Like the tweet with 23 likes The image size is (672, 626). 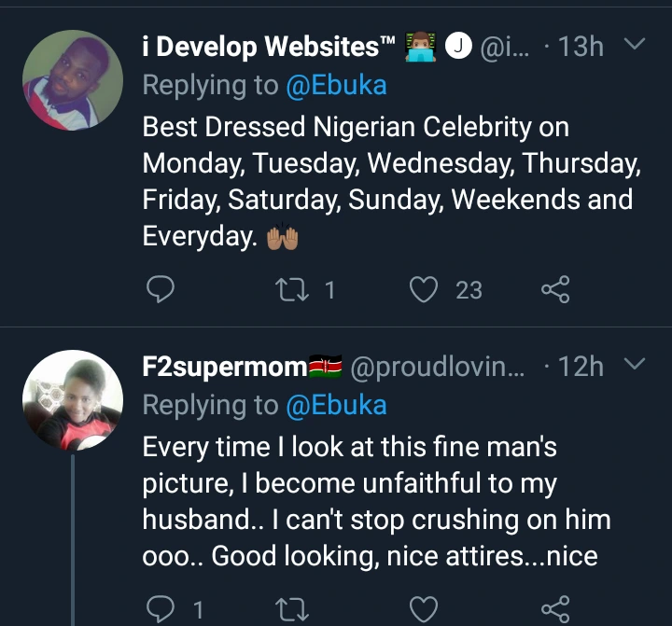(x=425, y=290)
